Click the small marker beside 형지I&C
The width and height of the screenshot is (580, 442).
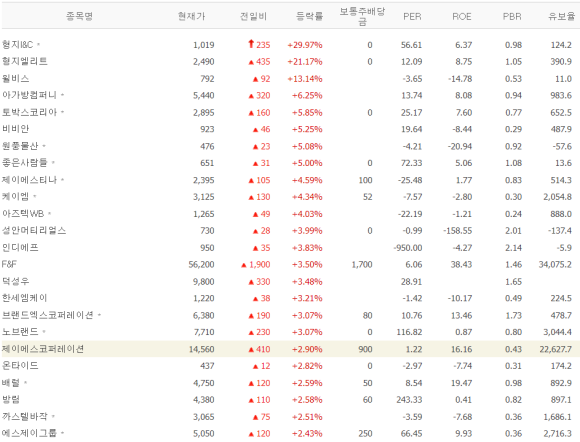[38, 45]
